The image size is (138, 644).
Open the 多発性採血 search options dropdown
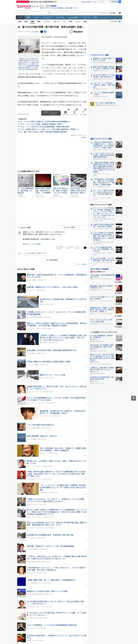(x=114, y=2)
